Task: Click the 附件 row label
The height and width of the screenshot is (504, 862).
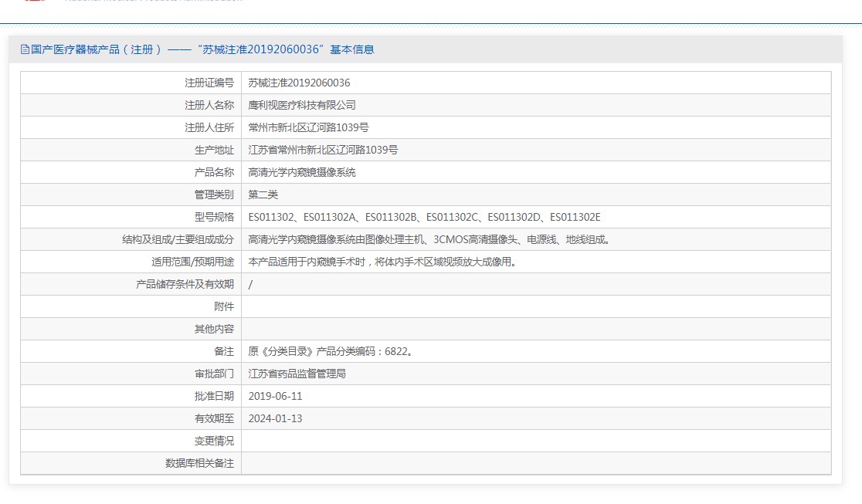Action: coord(224,306)
